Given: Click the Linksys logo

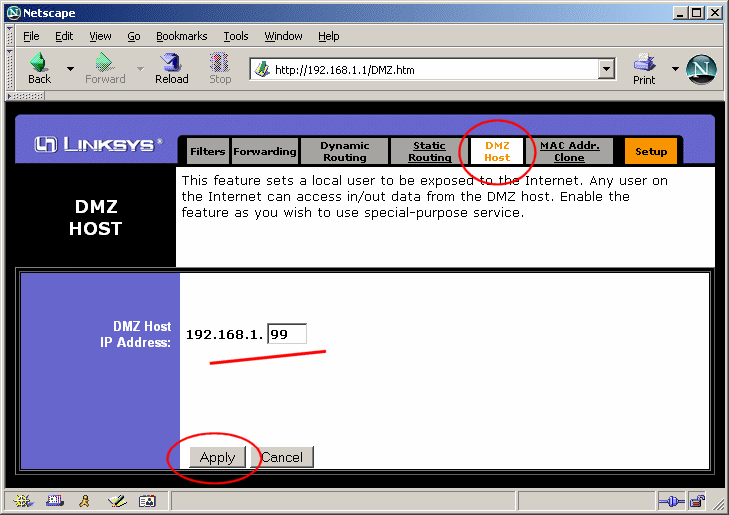Looking at the screenshot, I should pyautogui.click(x=99, y=145).
